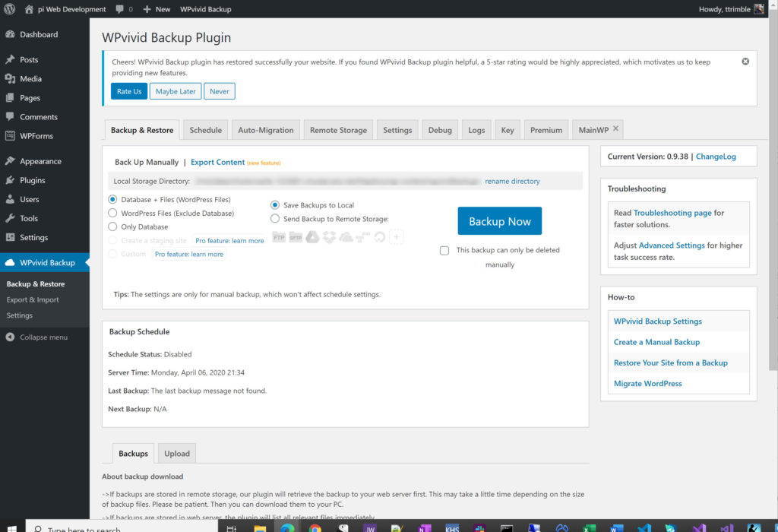This screenshot has width=778, height=532.
Task: Open the Howdy, ttrimble account menu
Action: click(x=731, y=9)
